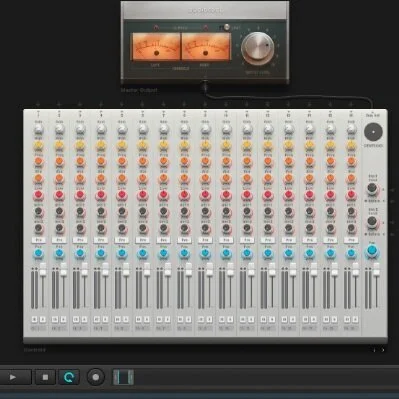Click channel 16 right button below fader
This screenshot has width=399, height=399.
point(355,319)
